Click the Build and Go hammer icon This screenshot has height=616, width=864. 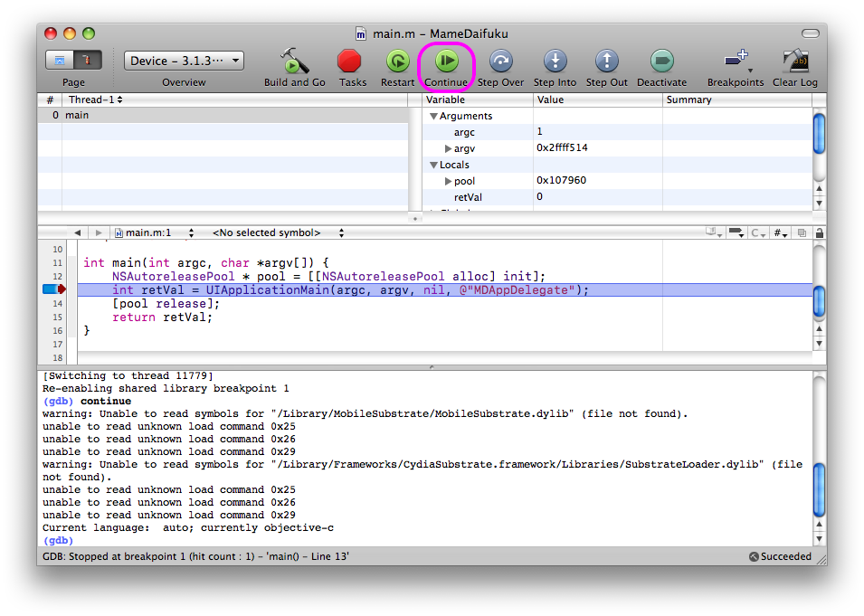tap(294, 62)
